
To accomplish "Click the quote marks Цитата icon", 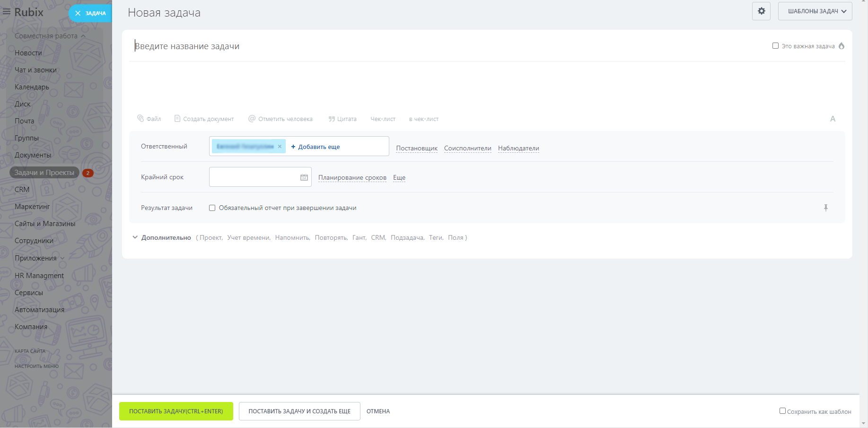I will (332, 119).
